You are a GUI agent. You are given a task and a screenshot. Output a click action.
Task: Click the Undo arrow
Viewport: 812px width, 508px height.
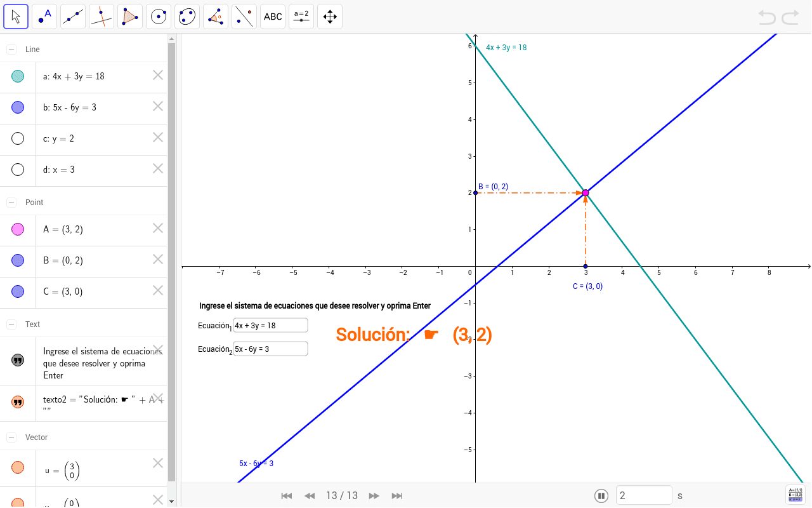click(767, 17)
